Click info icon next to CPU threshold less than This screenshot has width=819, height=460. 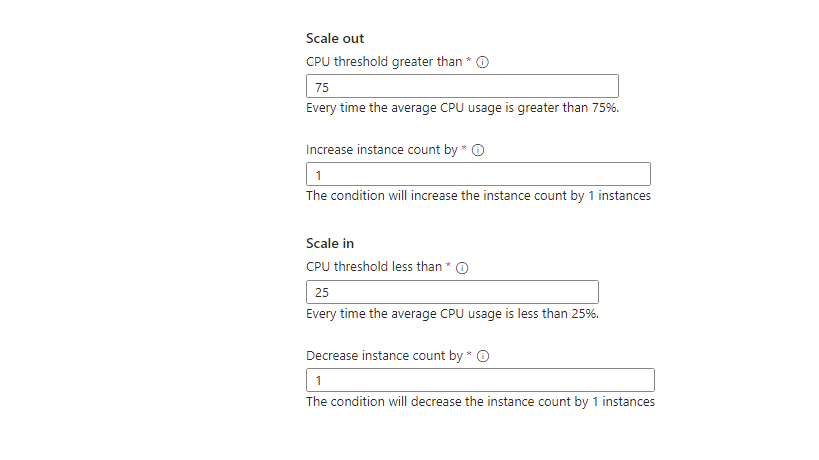point(462,268)
